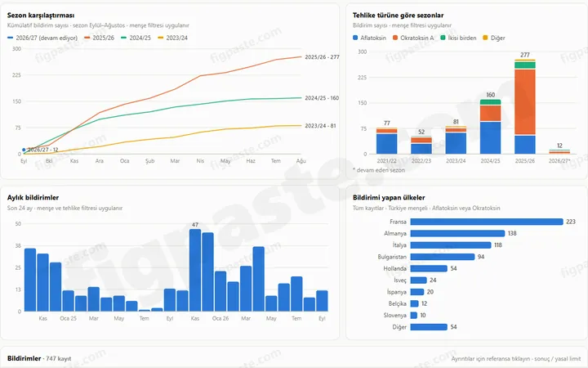Click green segment of the 2024/25 bar
This screenshot has height=368, width=588.
coord(490,101)
